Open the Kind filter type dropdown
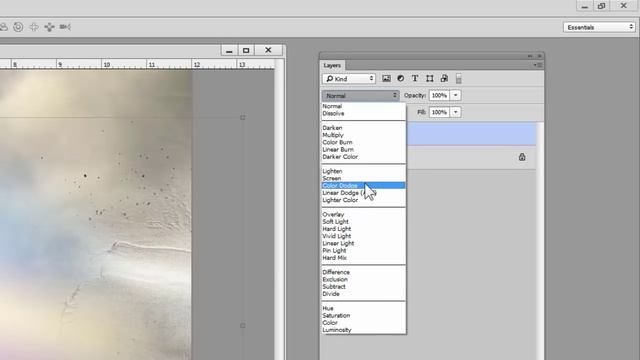Viewport: 640px width, 360px height. [x=349, y=78]
